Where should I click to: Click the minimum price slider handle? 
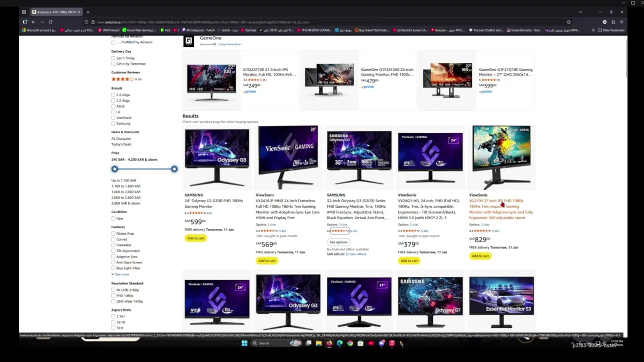(x=115, y=169)
